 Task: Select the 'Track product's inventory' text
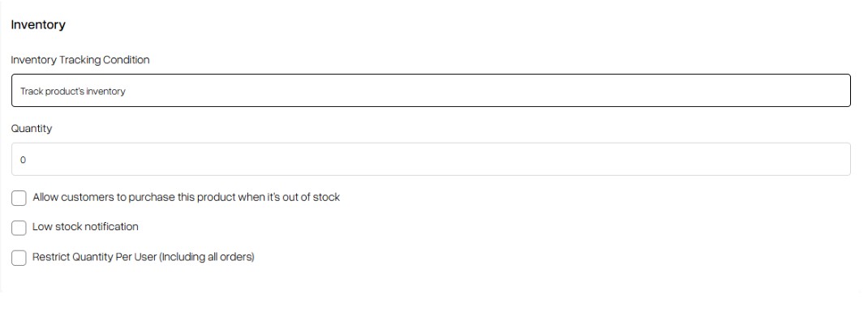[x=72, y=92]
